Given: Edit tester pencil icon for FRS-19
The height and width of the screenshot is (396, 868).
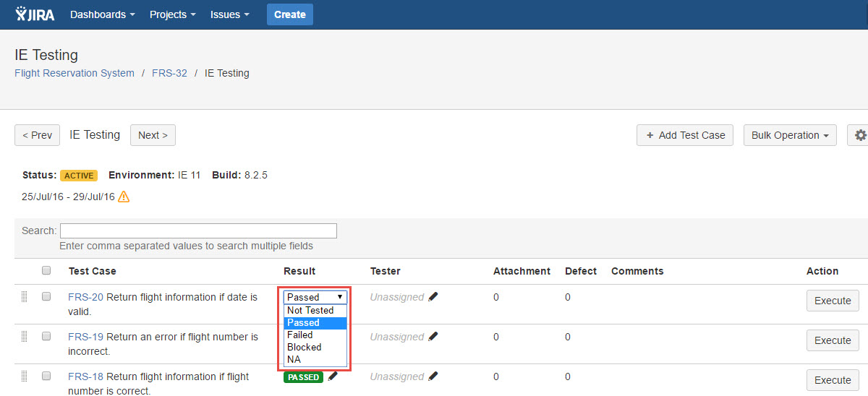Looking at the screenshot, I should 433,337.
